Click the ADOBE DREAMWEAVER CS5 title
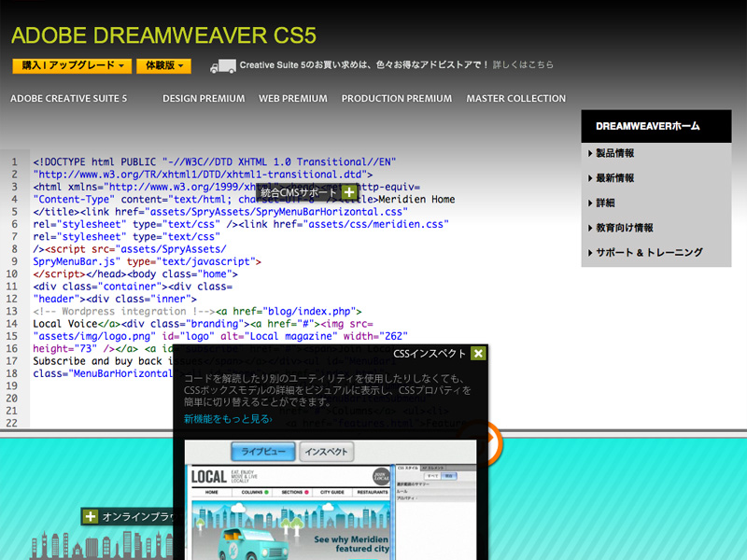 163,35
